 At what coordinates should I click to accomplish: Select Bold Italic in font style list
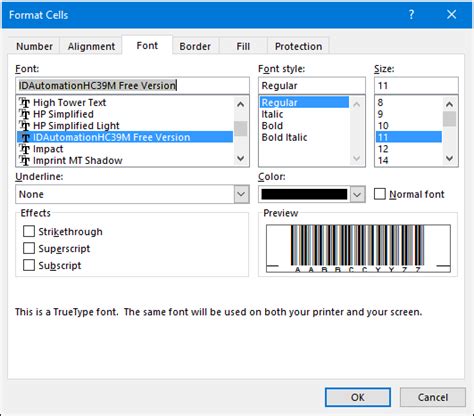coord(284,137)
